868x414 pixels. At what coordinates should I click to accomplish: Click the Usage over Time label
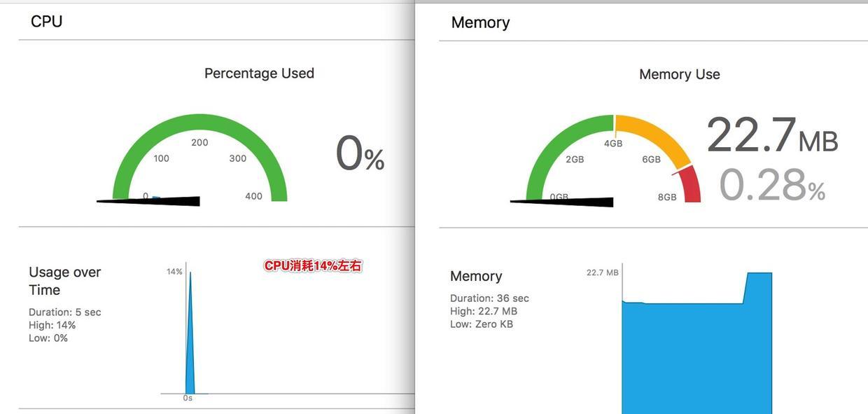[64, 281]
